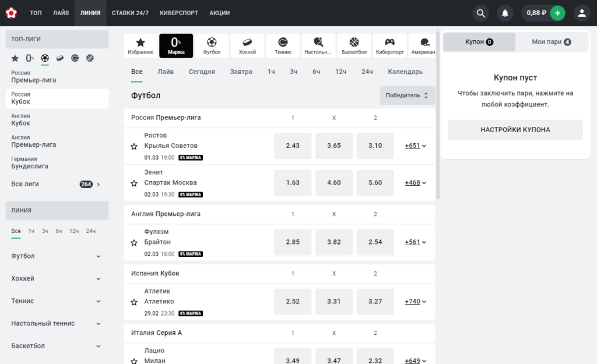Screen dimensions: 597x364
Task: Select the 12ч filter in main tabs
Action: [340, 72]
